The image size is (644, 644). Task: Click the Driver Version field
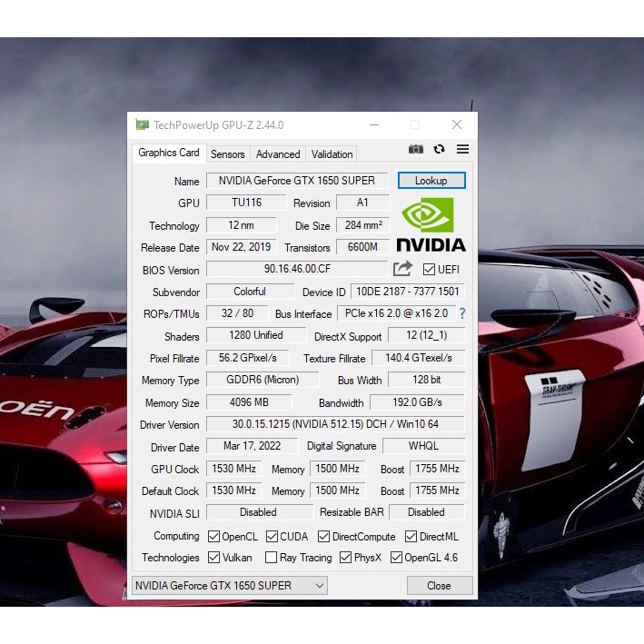[335, 424]
